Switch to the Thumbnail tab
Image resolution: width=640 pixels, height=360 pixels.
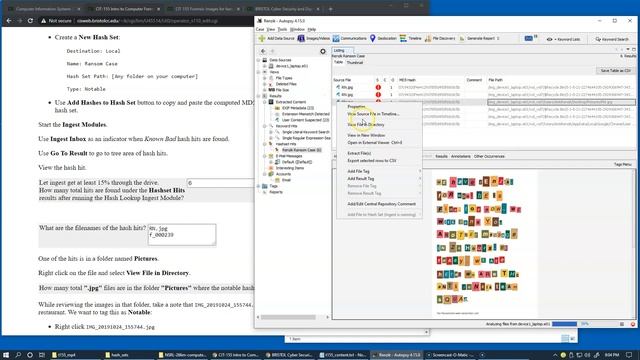point(355,62)
